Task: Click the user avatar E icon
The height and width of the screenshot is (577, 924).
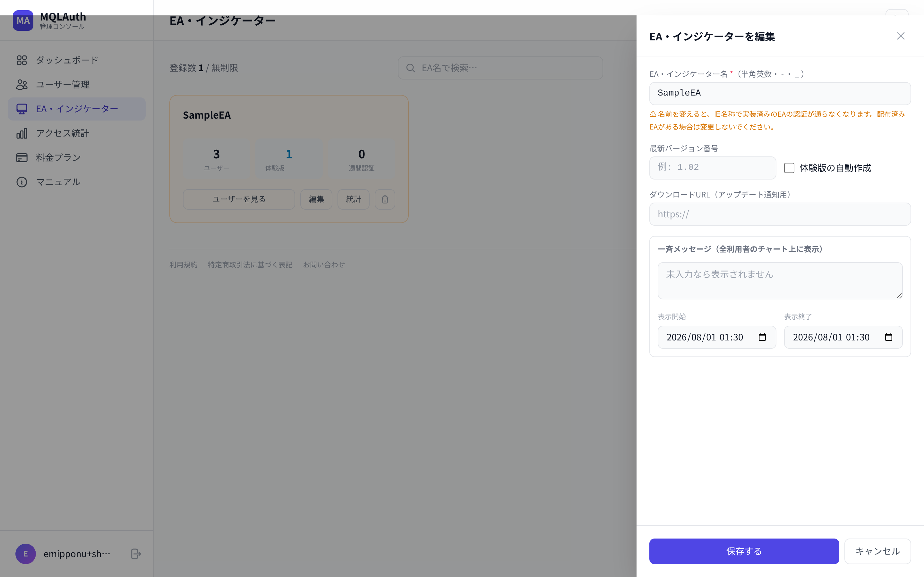Action: (x=26, y=554)
